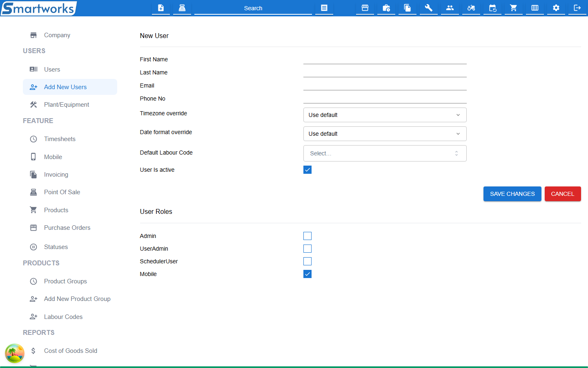Go to Users in the sidebar
Viewport: 588px width, 368px height.
click(70, 70)
